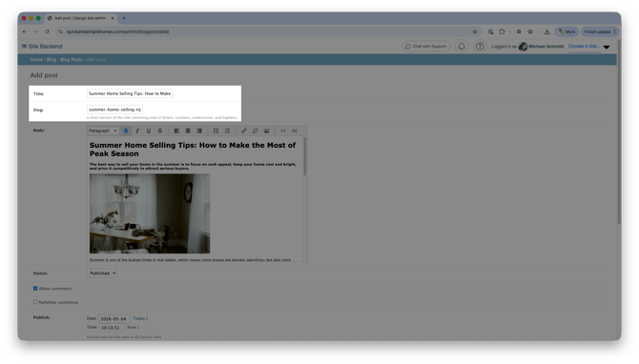Click Michael Schmidt's avatar

(x=523, y=47)
